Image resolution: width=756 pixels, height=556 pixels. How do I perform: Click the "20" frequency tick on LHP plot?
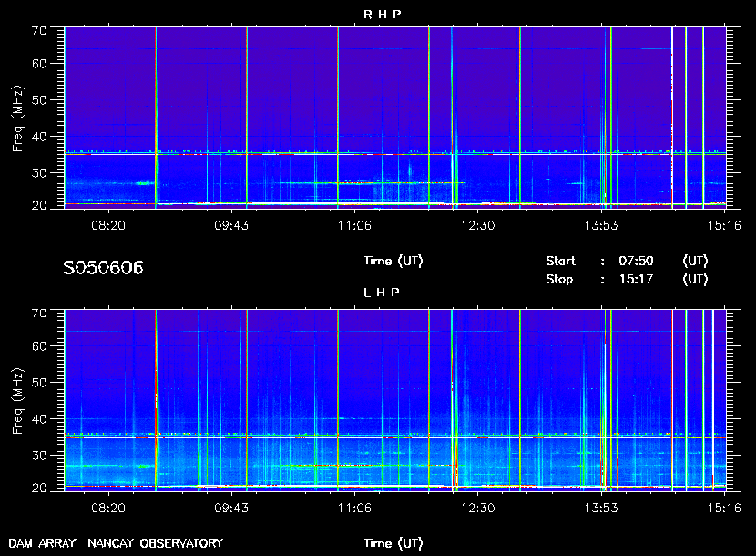[39, 489]
